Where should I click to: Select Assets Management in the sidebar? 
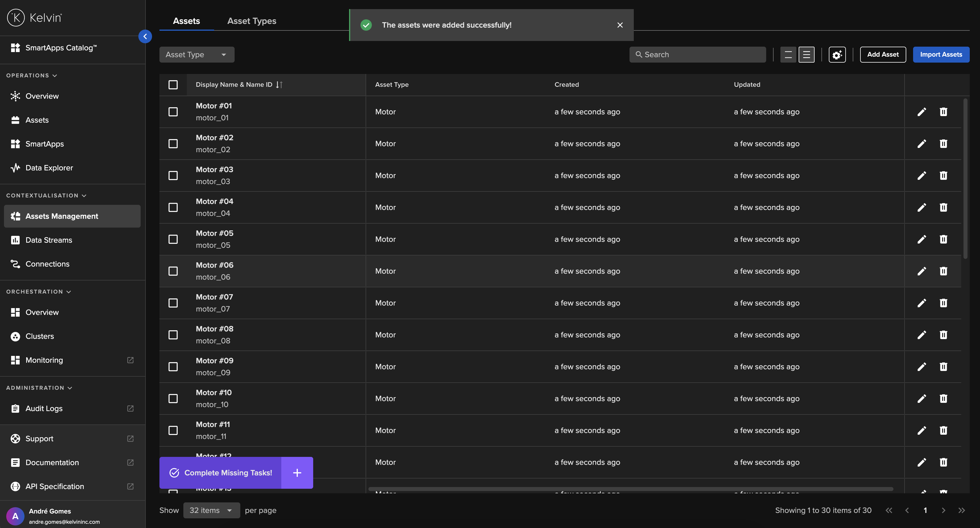(x=61, y=216)
